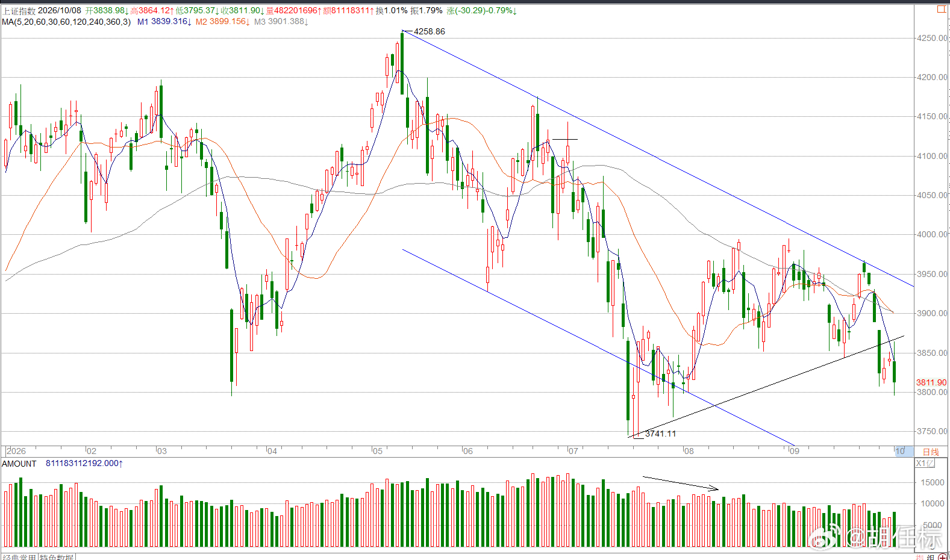Select the 09 month marker

[794, 451]
